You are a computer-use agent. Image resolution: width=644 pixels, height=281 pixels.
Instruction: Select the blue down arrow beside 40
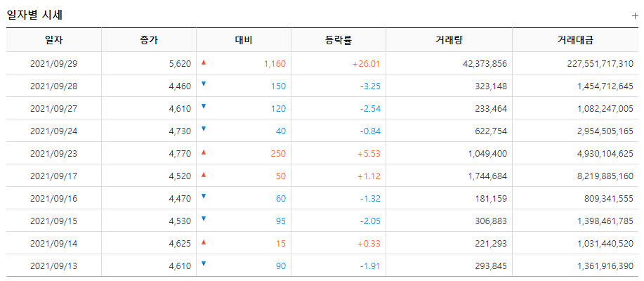tap(203, 129)
